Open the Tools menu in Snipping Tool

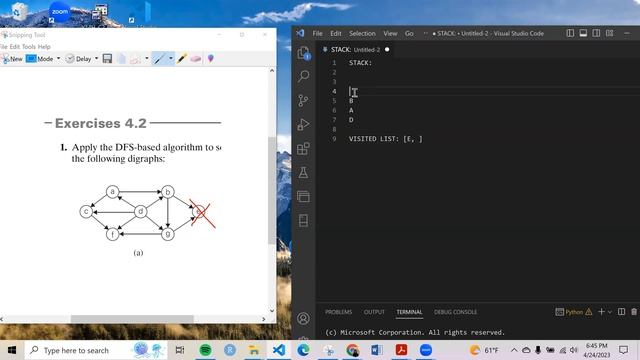29,47
